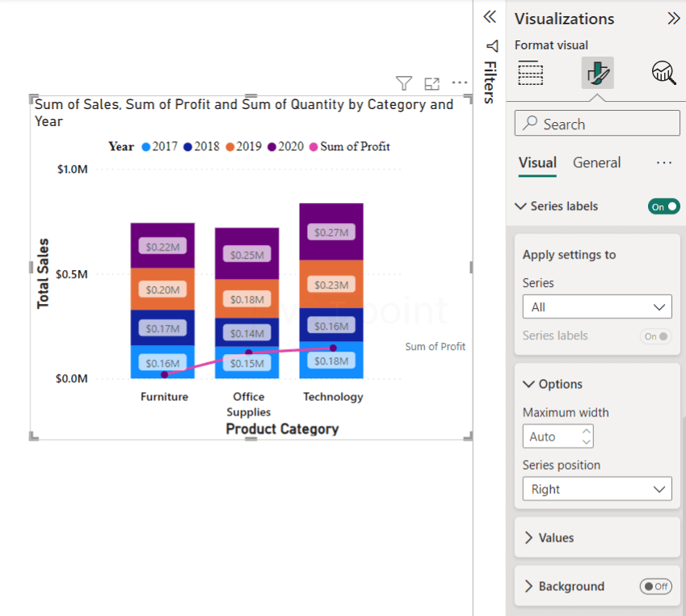Expand the Background section
Image resolution: width=686 pixels, height=616 pixels.
pos(528,586)
